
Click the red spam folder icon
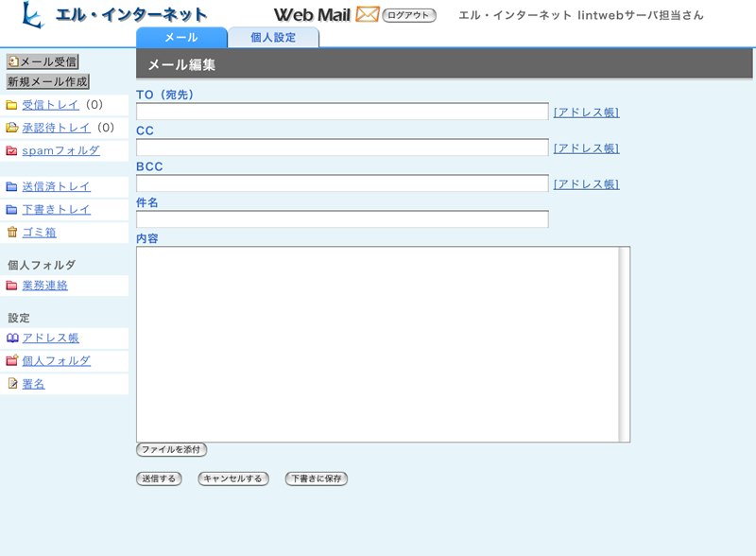click(x=11, y=150)
